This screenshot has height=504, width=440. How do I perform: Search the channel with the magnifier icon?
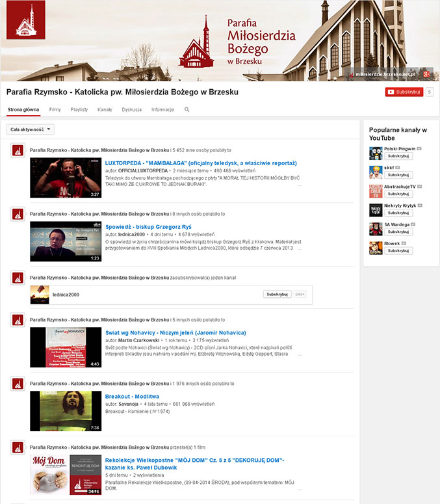point(187,110)
